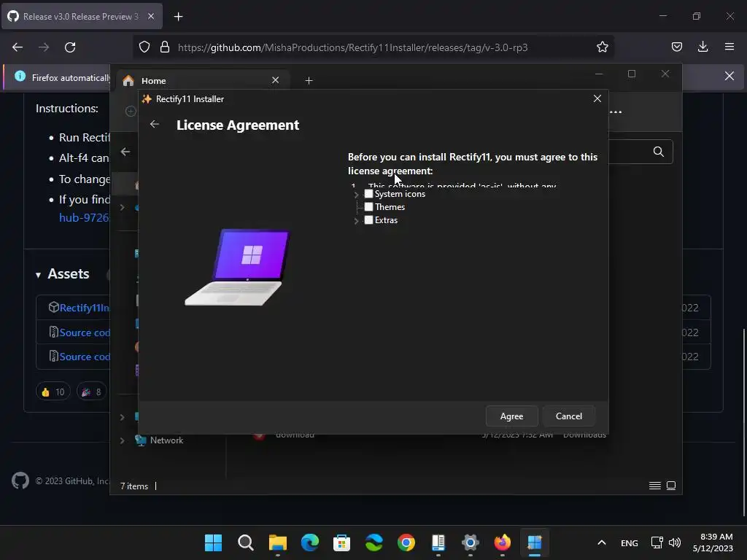The image size is (747, 560).
Task: Click the Firefox forward arrow button
Action: tap(44, 47)
